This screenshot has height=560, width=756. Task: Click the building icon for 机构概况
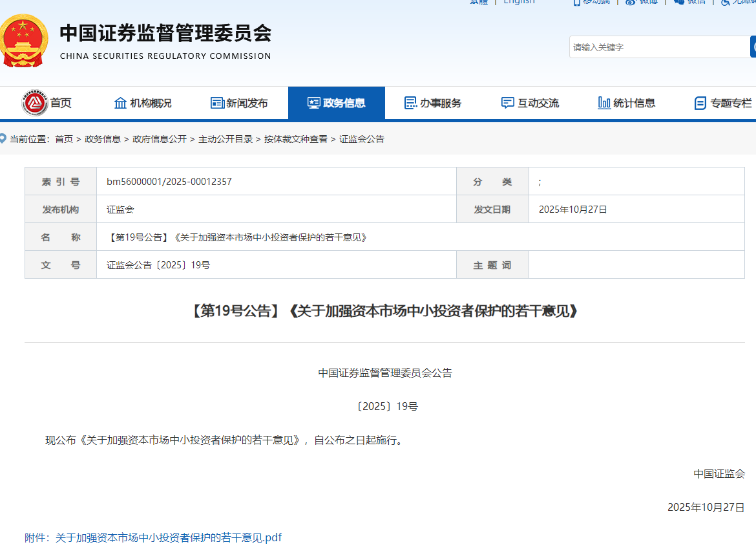pyautogui.click(x=120, y=103)
